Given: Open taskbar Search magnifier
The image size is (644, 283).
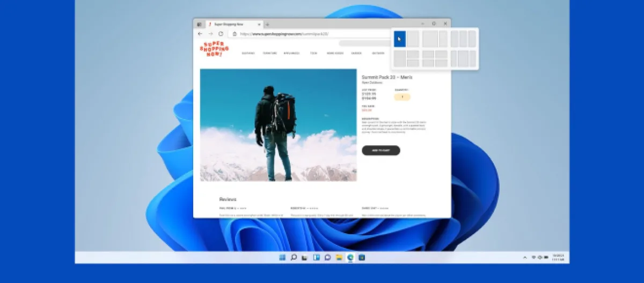Looking at the screenshot, I should 294,258.
